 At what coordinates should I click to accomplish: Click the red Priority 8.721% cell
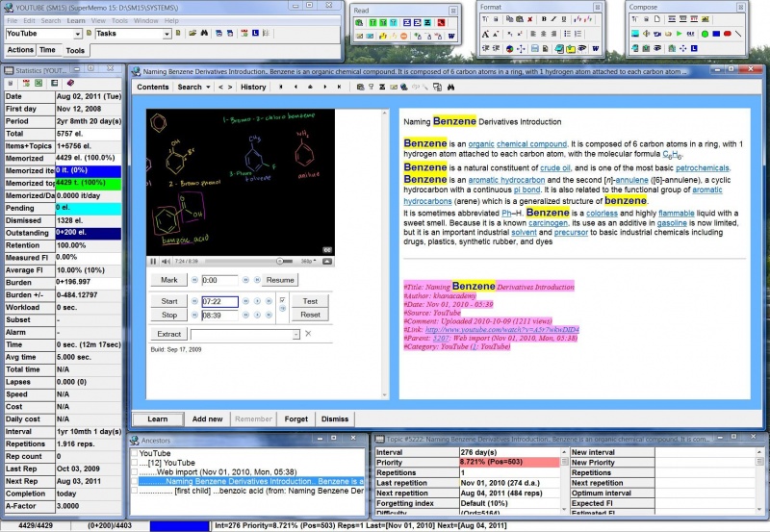(x=509, y=463)
